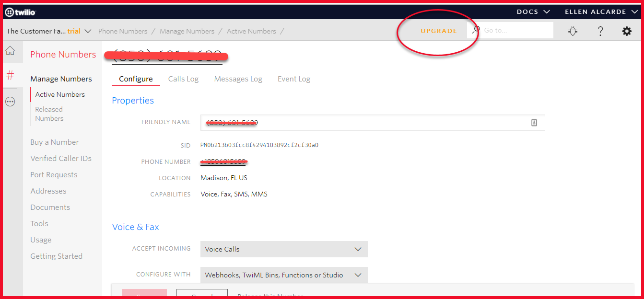Image resolution: width=644 pixels, height=299 pixels.
Task: Open the Phone Numbers sidebar heading
Action: coord(63,55)
